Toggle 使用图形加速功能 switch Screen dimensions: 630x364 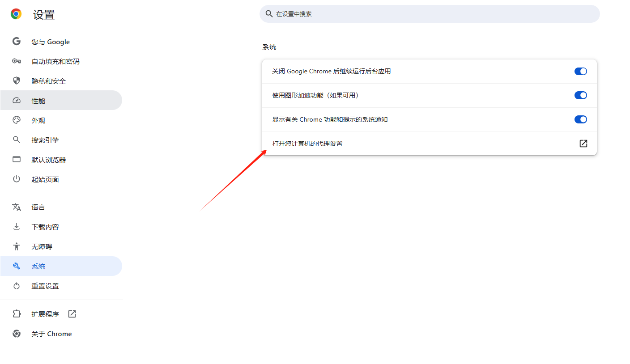(581, 95)
